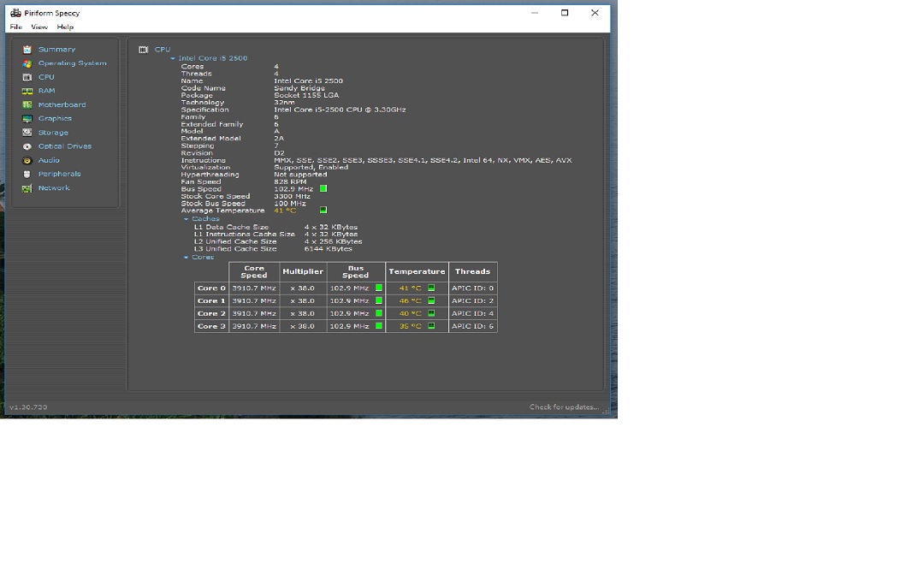Click the 6144 KBytes L3 cache value
Screen dimensions: 924x570
[x=329, y=249]
